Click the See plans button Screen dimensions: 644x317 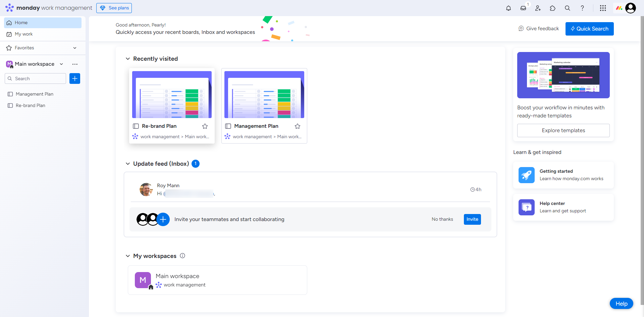tap(114, 8)
